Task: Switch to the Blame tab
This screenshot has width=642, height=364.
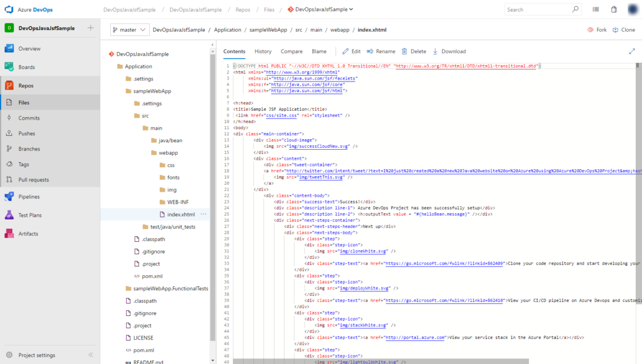Action: coord(319,51)
